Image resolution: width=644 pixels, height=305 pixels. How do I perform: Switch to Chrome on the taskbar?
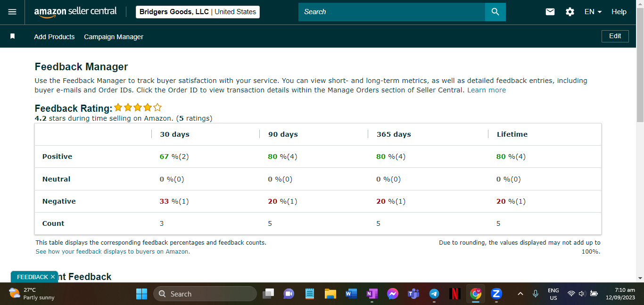tap(476, 294)
